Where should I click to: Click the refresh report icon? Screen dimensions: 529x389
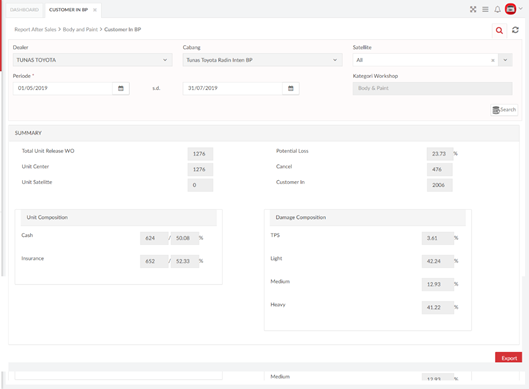[515, 30]
